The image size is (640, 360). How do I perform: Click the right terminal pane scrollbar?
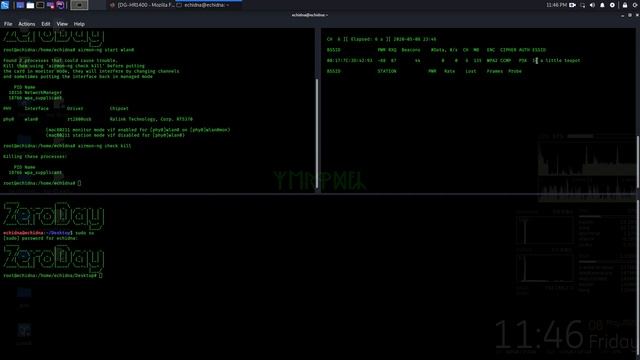click(638, 161)
